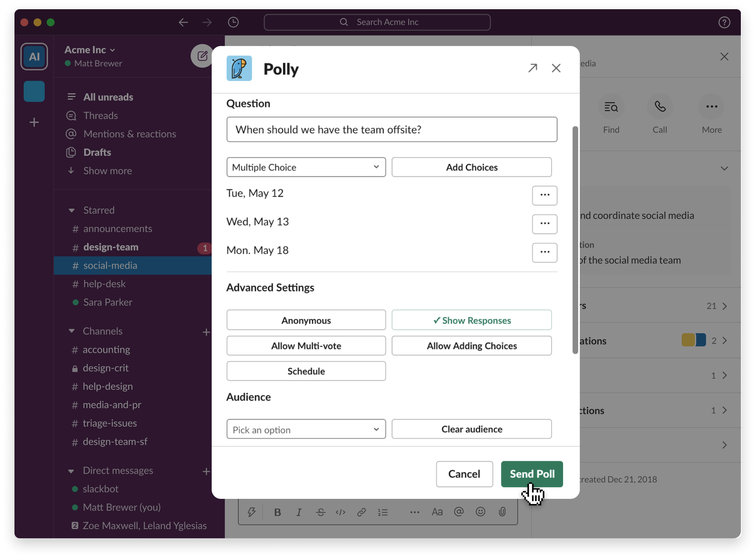Click the plus to add a workspace
The width and height of the screenshot is (756, 558).
point(34,122)
